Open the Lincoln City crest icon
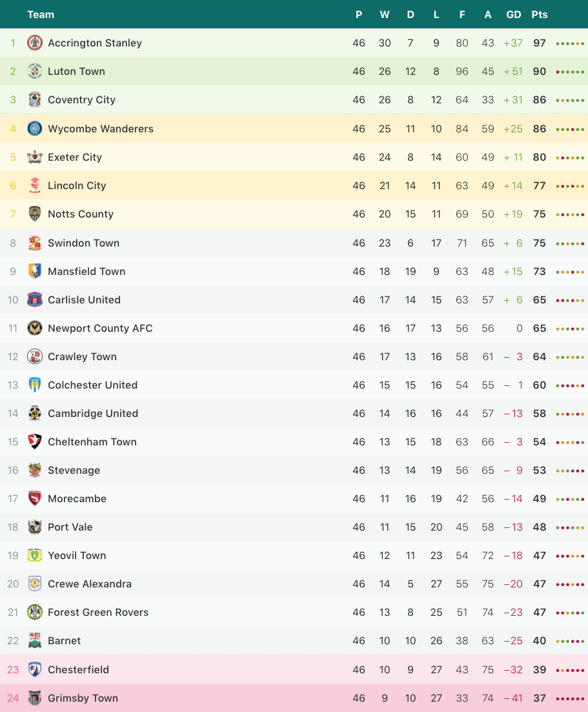This screenshot has width=588, height=712. (34, 185)
